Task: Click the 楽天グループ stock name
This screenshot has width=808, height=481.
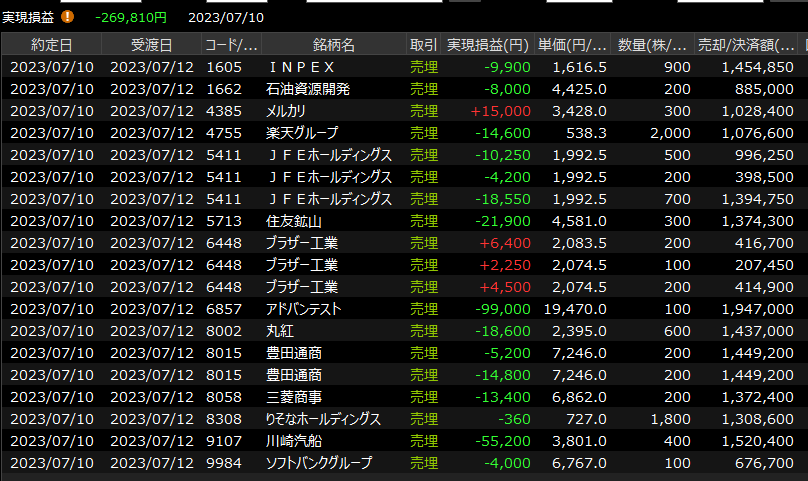Action: coord(302,133)
